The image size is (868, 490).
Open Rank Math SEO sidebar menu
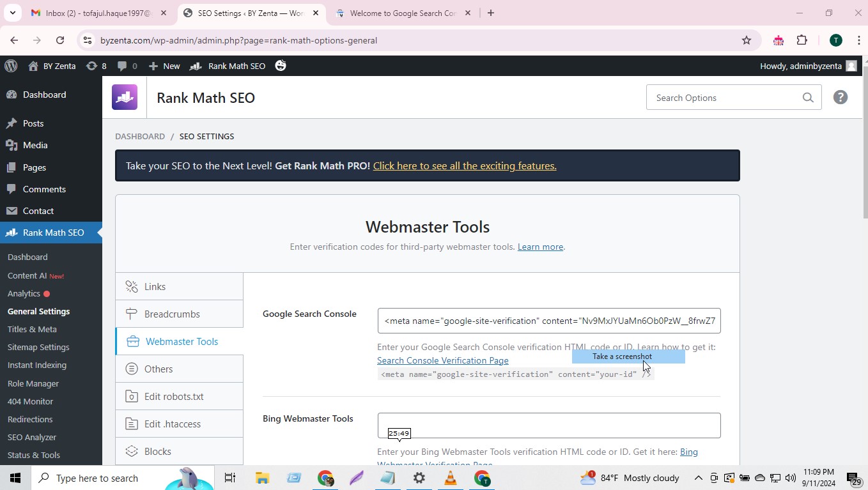click(x=51, y=233)
